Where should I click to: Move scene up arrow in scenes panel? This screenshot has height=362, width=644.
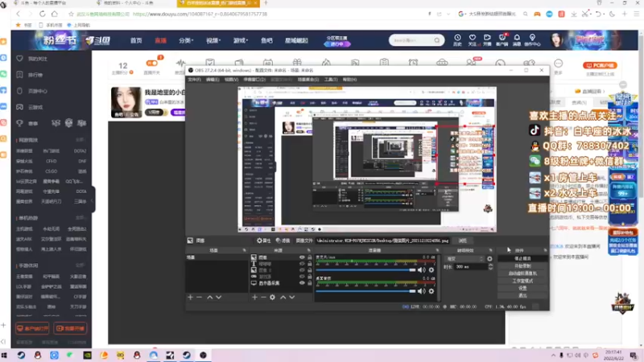[210, 297]
